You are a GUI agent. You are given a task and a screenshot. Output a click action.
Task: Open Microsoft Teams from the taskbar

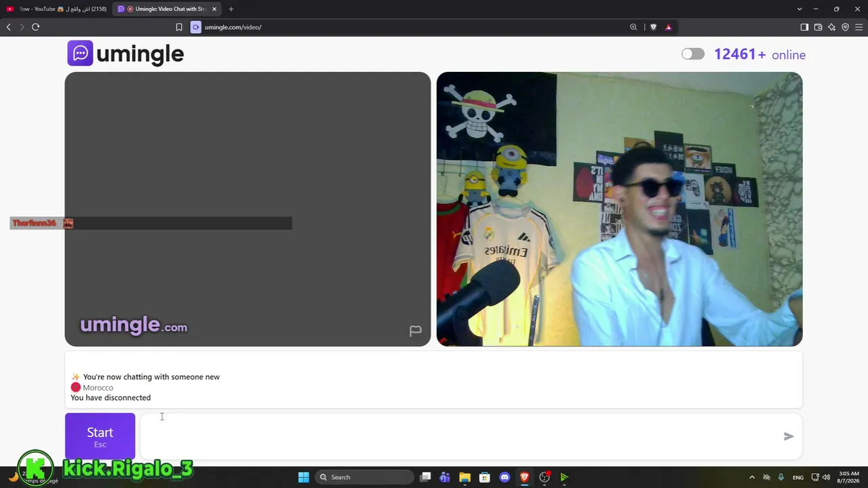[x=445, y=477]
